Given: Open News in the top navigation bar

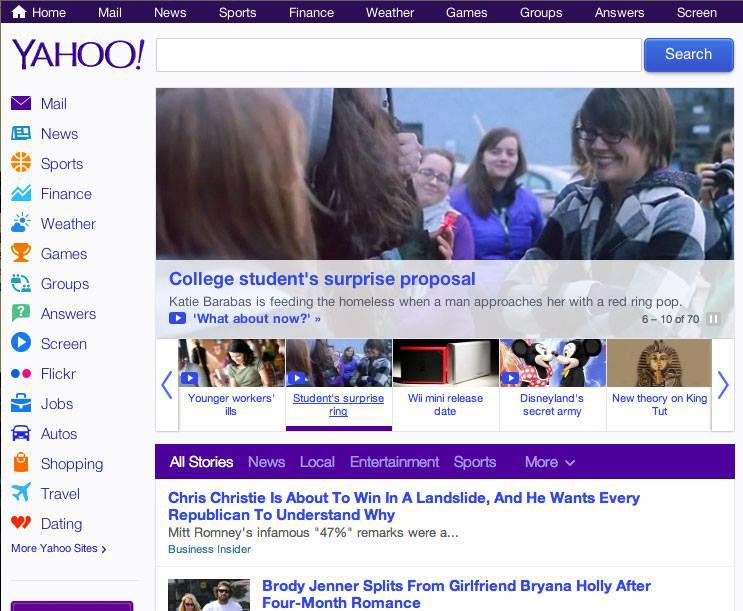Looking at the screenshot, I should coord(170,12).
